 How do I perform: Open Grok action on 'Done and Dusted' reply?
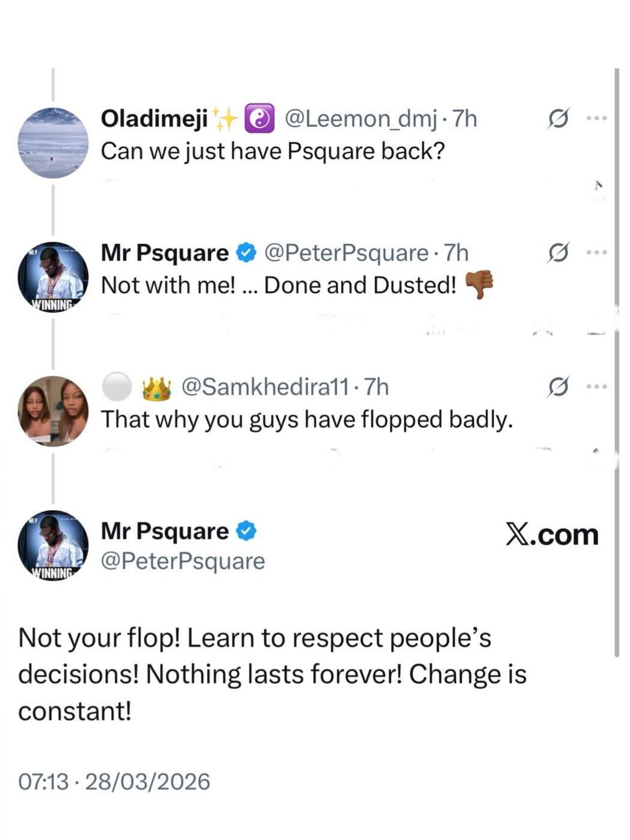pos(557,253)
